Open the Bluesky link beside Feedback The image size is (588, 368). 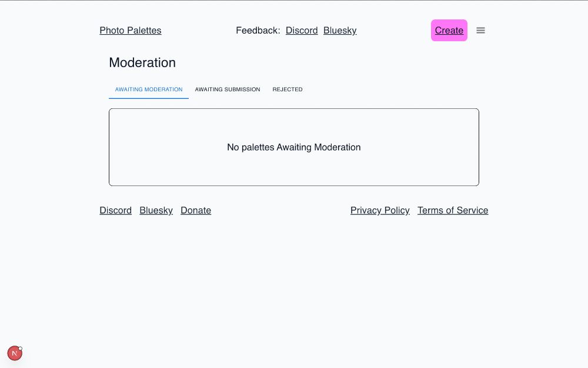340,31
